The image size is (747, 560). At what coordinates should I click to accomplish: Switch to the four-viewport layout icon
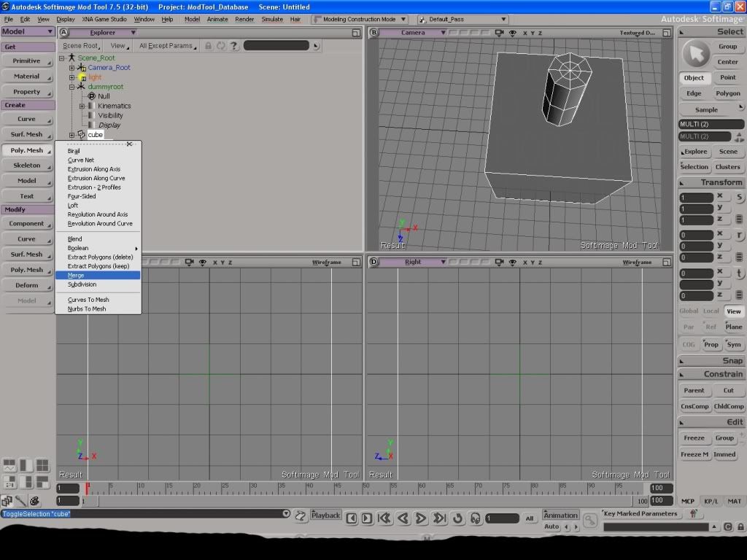tap(42, 465)
